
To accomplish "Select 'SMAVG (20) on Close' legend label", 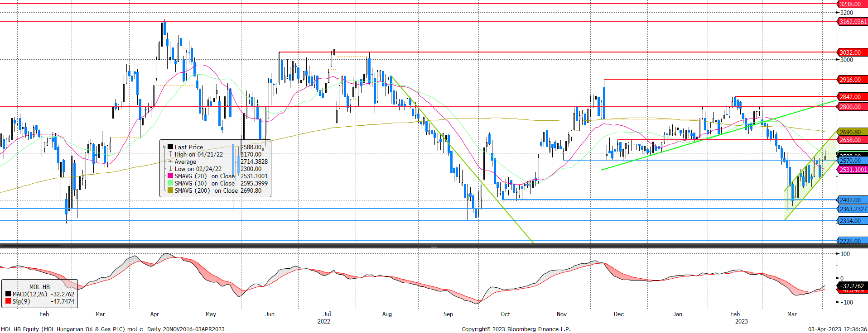I will tap(205, 176).
